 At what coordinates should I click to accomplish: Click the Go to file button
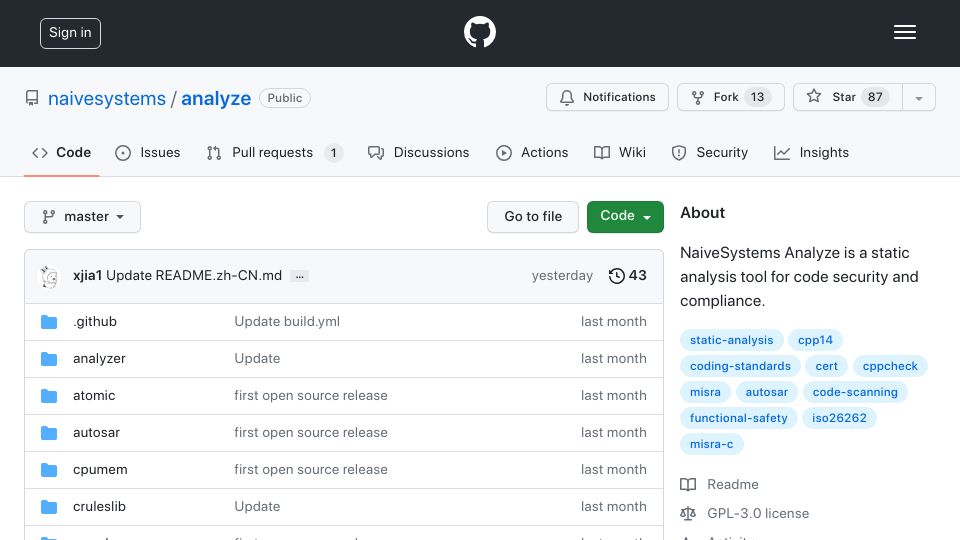click(533, 217)
